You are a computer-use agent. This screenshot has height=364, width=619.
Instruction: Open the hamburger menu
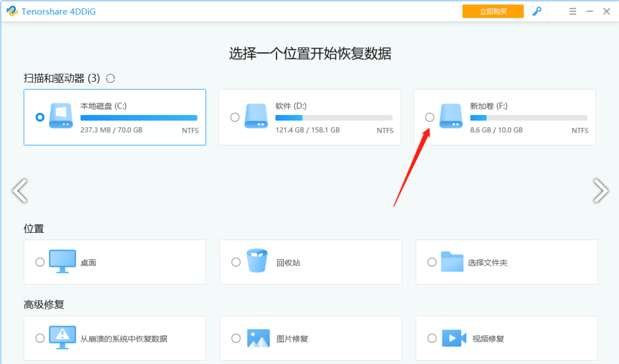[x=573, y=12]
